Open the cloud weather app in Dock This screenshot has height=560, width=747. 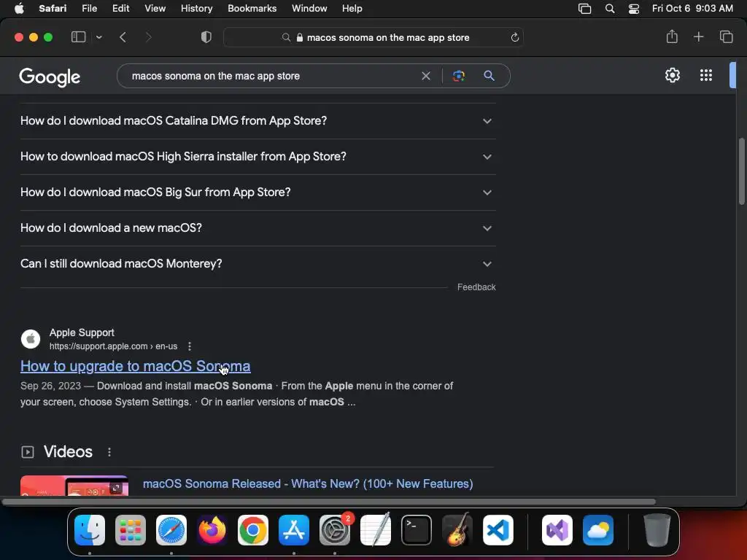598,530
